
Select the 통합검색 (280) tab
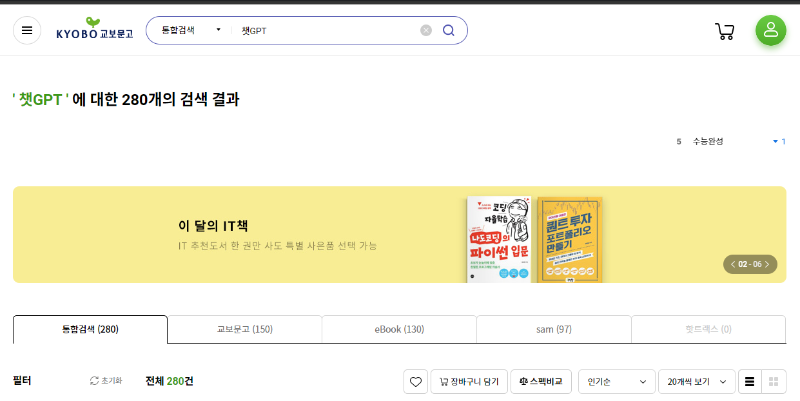[90, 330]
